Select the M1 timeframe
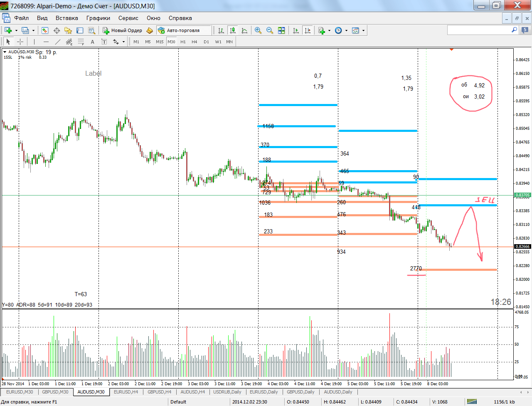Screen dimensions: 532x406 [x=136, y=42]
